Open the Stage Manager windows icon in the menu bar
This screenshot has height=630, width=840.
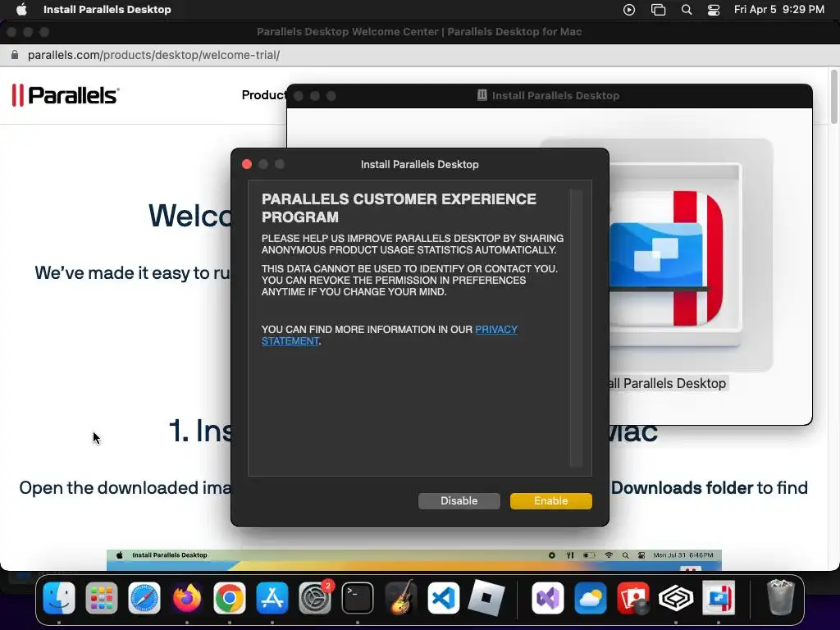pos(659,10)
